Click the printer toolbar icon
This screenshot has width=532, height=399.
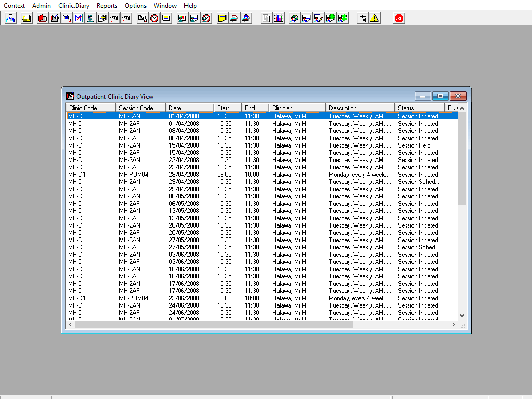pos(26,18)
